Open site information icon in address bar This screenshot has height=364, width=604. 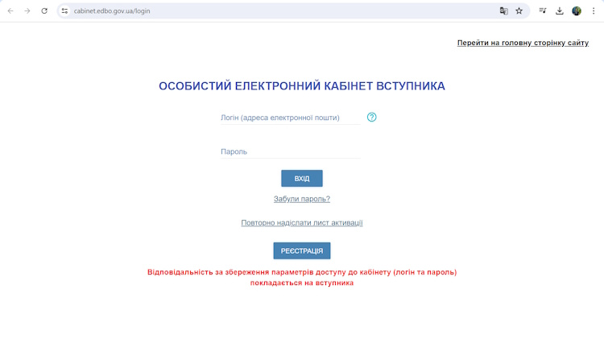(x=64, y=10)
